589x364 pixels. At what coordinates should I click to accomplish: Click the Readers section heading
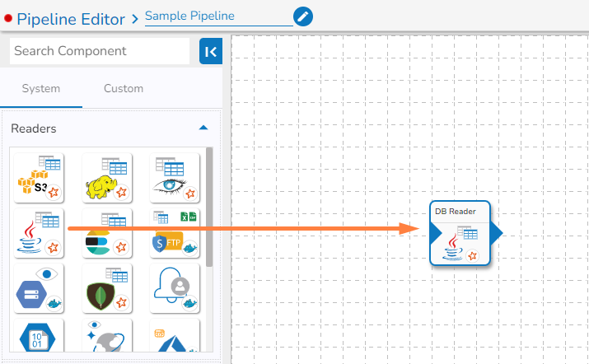[34, 128]
